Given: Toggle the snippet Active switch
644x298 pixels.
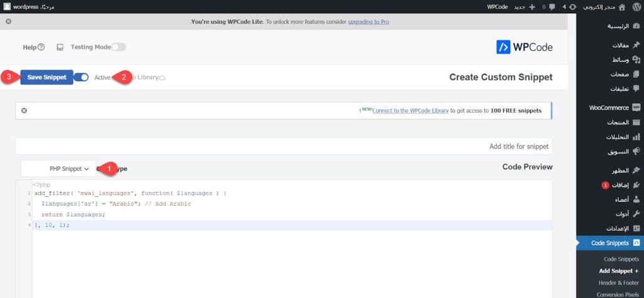Looking at the screenshot, I should 81,77.
